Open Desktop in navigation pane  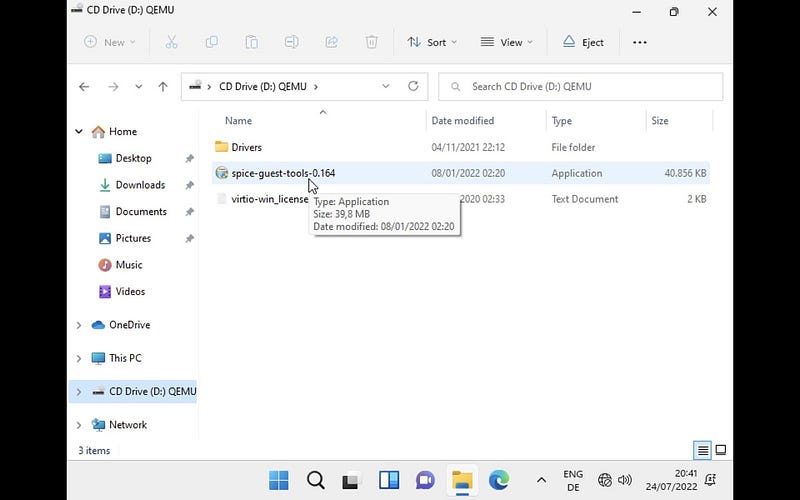[133, 158]
